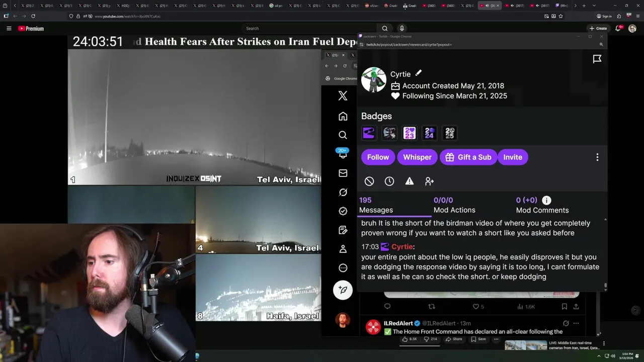Click the flag report icon on viewer card

point(597,59)
